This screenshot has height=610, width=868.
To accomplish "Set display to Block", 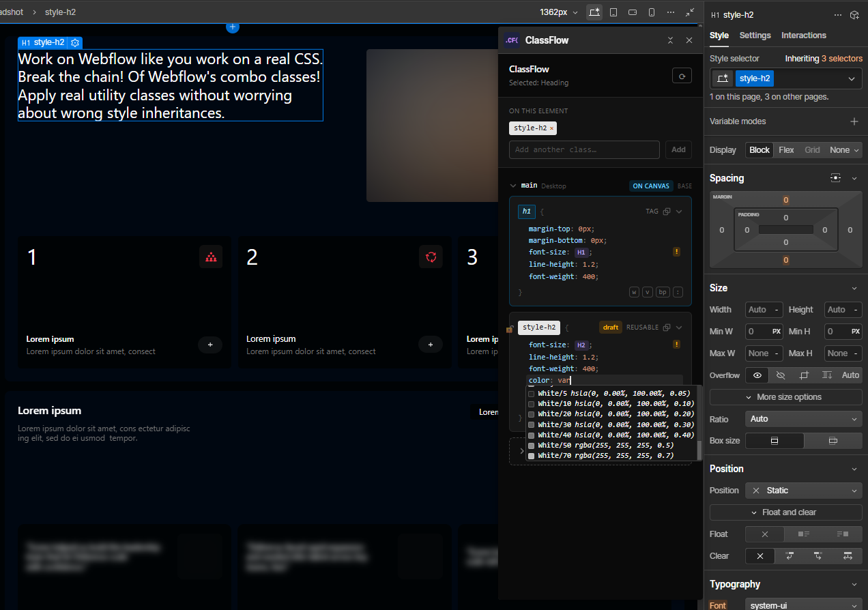I will [x=759, y=150].
